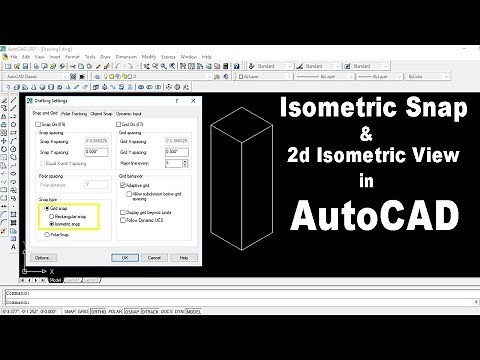Select the Erase tool in Modify toolbar

click(4, 100)
